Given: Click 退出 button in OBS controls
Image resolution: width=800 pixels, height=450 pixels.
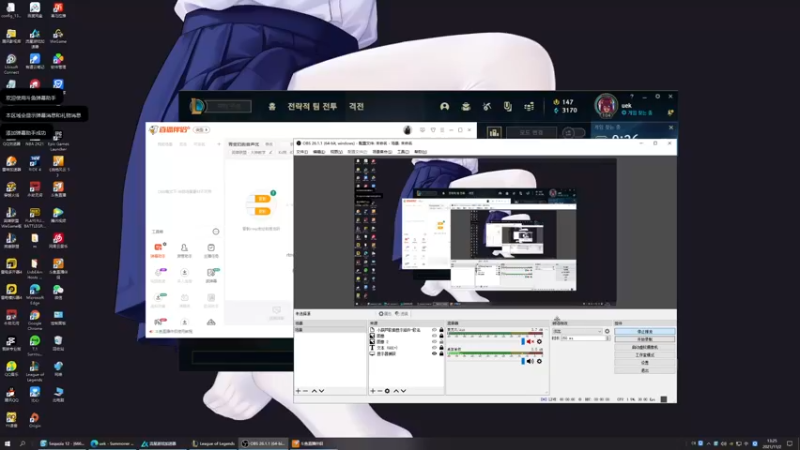Looking at the screenshot, I should pyautogui.click(x=645, y=370).
